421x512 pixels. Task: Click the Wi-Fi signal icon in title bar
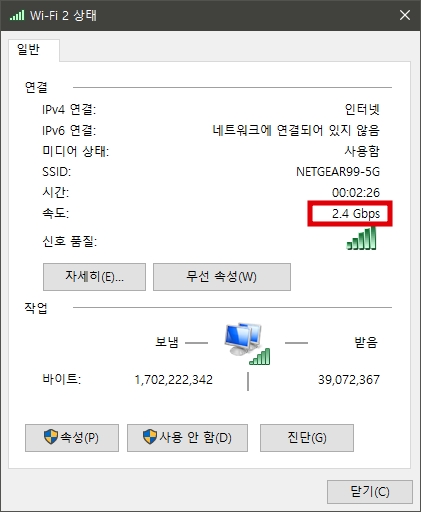click(x=17, y=15)
